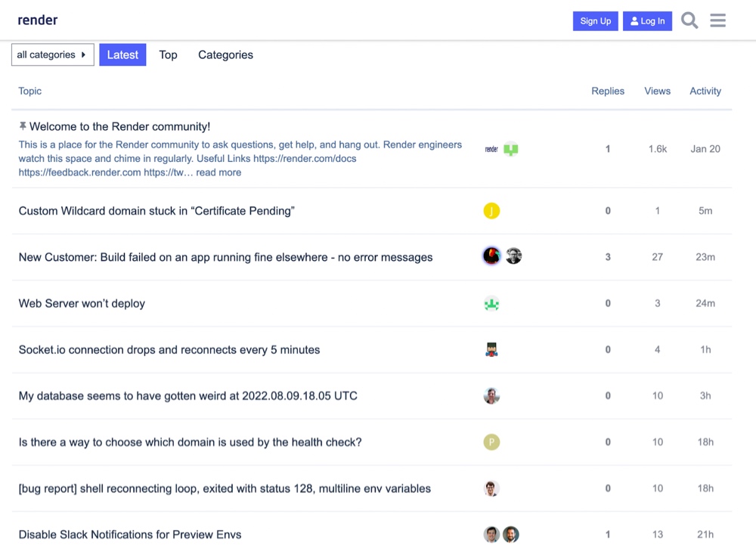Click render avatar on Welcome topic
Screen dimensions: 756x552
(x=491, y=149)
